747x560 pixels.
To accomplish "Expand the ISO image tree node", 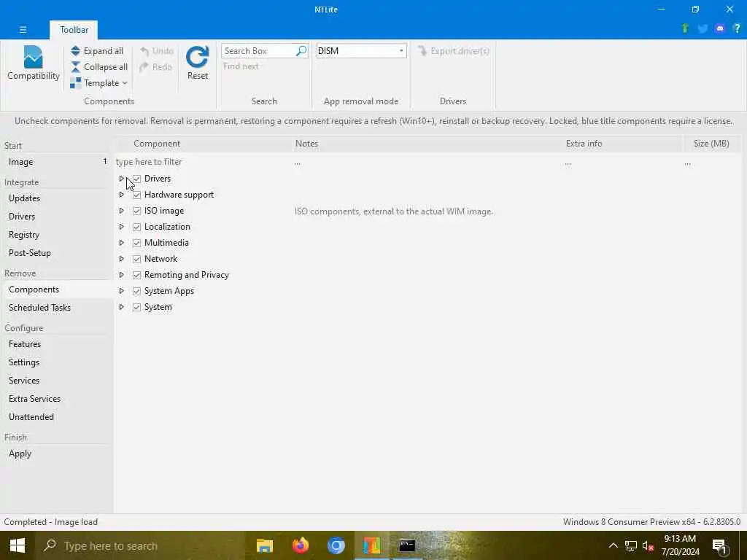I will point(122,211).
